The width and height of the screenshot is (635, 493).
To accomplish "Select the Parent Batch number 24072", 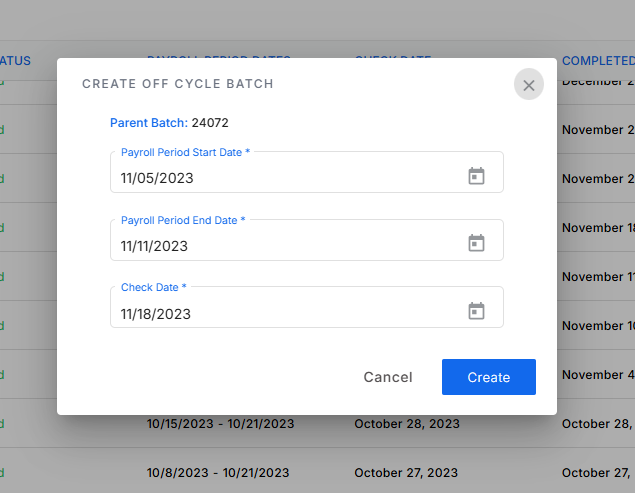I will tap(210, 123).
